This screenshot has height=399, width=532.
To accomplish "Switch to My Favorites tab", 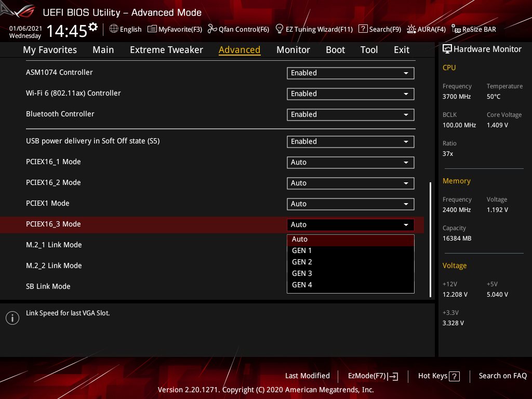I will [50, 50].
